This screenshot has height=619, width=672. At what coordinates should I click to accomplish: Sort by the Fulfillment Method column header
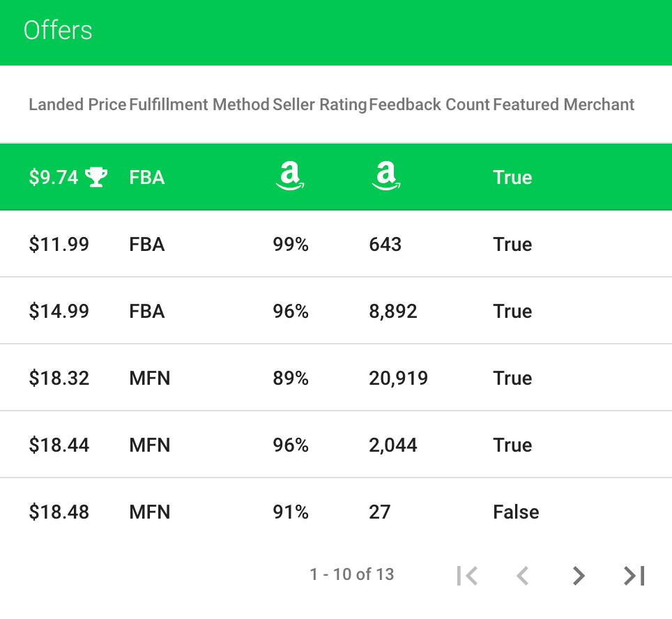(x=199, y=105)
